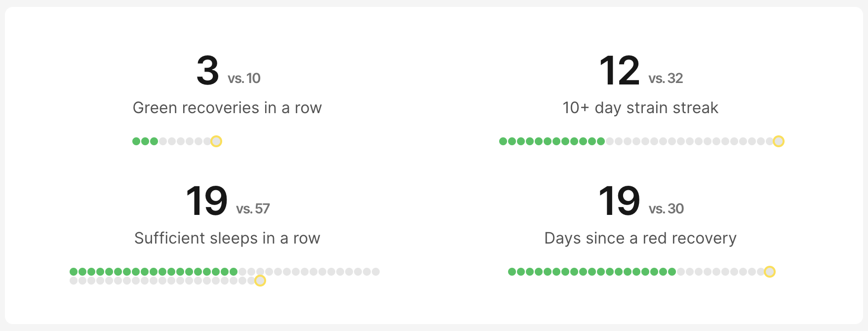Click Days since a red recovery label
Viewport: 868px width, 331px height.
(640, 239)
